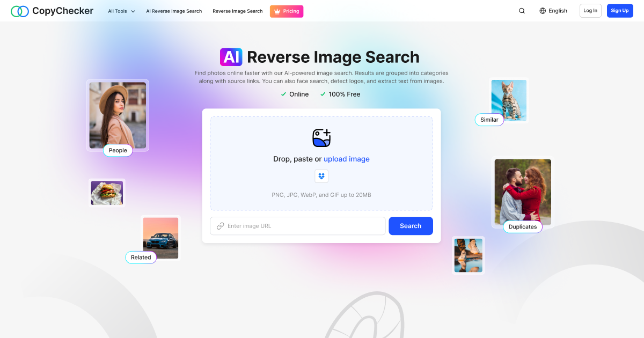
Task: Click the search magnifier icon in header
Action: [x=521, y=10]
